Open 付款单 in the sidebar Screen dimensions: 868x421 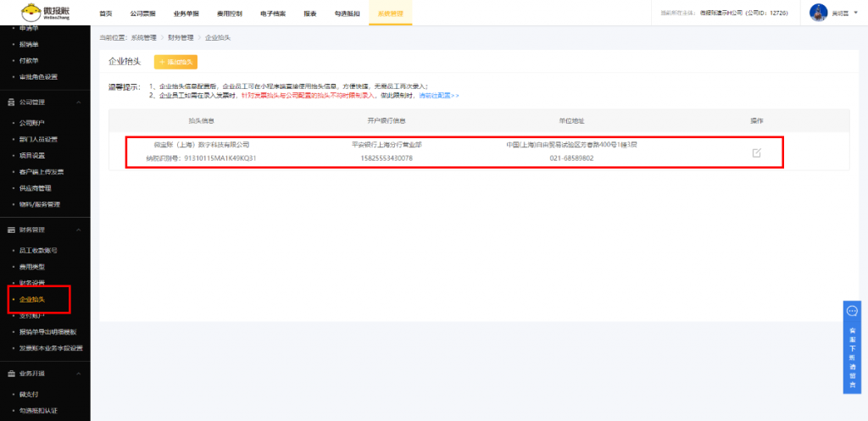[29, 60]
